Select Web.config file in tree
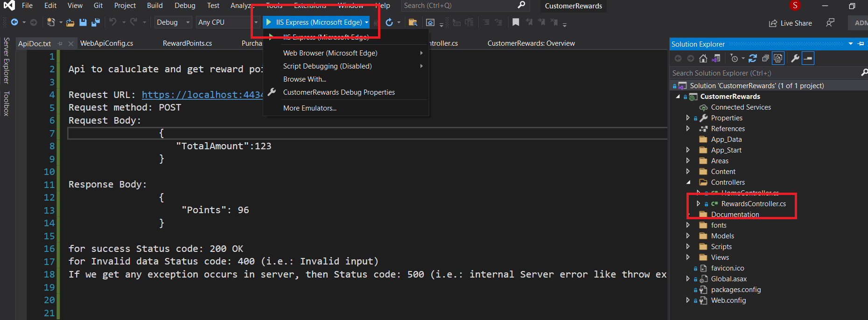 (x=728, y=300)
